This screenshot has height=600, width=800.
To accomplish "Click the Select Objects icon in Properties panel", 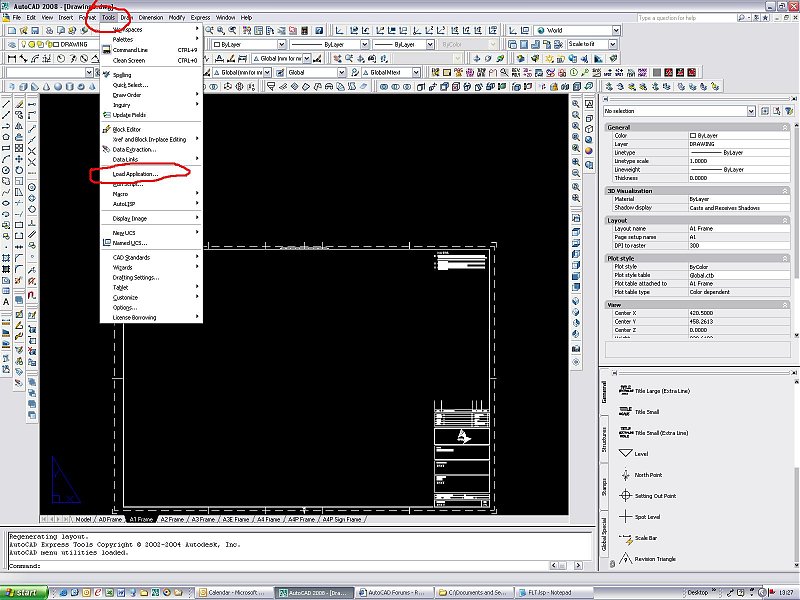I will click(777, 111).
